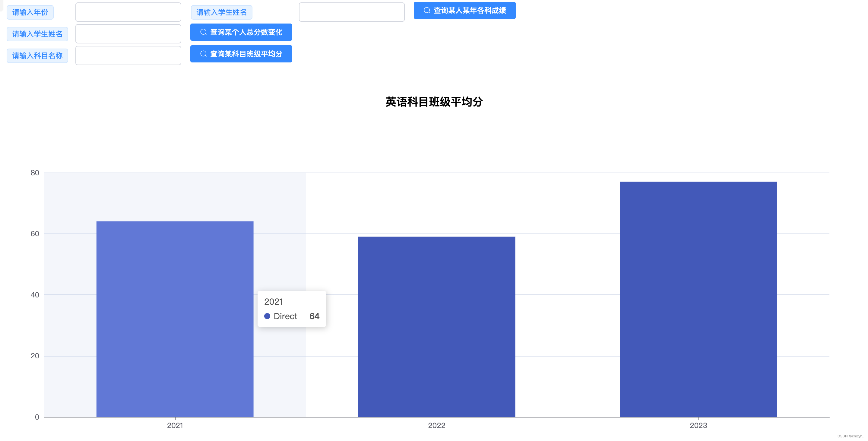Click the 查询某科目班级平均分 button
868x441 pixels.
pos(241,54)
